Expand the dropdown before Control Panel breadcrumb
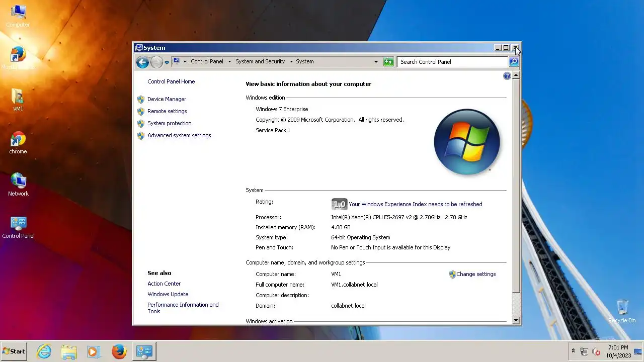Screen dimensions: 644x362 [185, 62]
